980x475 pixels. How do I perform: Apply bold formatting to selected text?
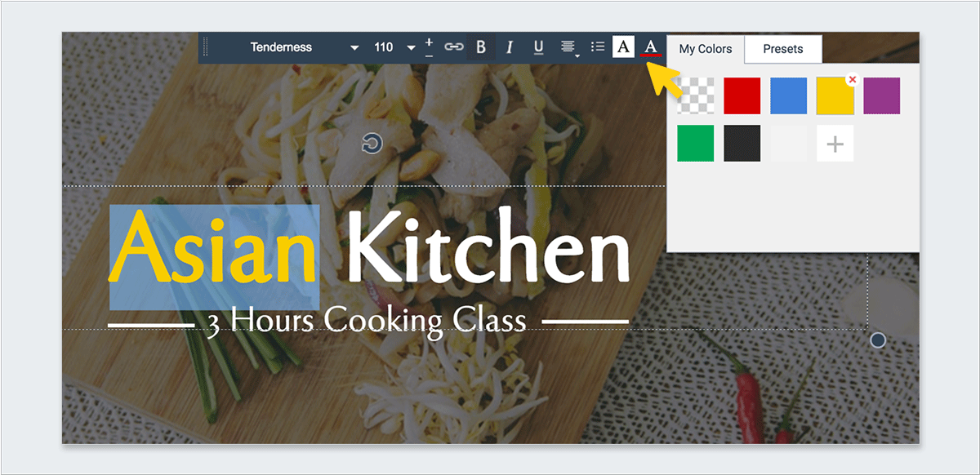pyautogui.click(x=480, y=47)
